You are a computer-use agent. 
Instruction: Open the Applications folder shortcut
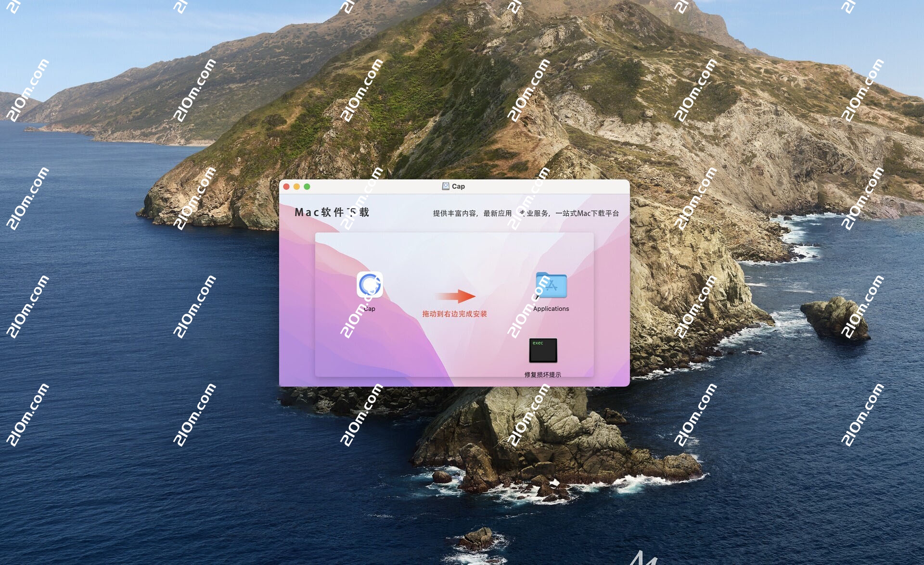click(551, 286)
